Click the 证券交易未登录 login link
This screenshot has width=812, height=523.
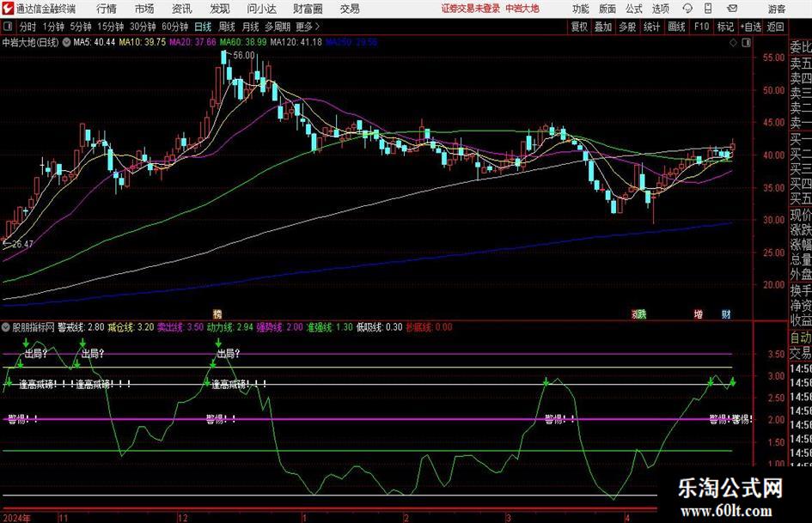(471, 9)
